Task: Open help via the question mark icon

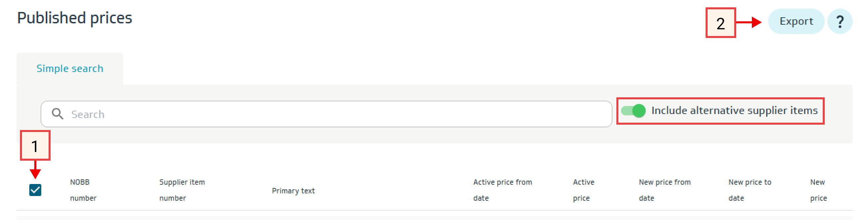Action: [x=840, y=22]
